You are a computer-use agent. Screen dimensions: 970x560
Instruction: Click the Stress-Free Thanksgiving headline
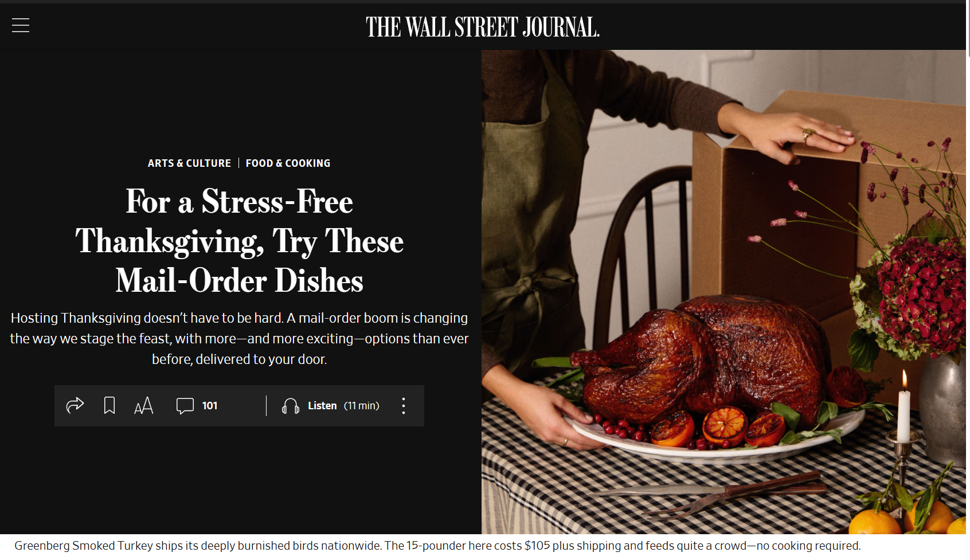pos(240,241)
